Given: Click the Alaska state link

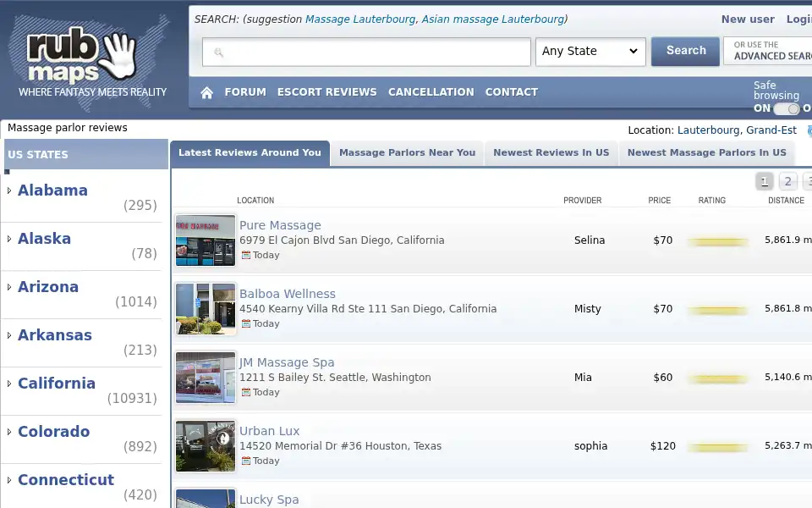Looking at the screenshot, I should tap(45, 239).
